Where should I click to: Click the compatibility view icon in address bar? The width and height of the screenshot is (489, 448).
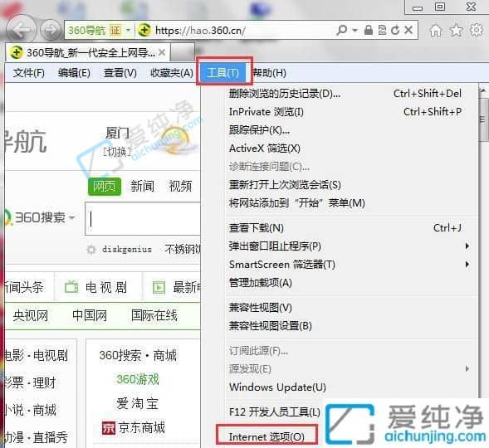[382, 30]
